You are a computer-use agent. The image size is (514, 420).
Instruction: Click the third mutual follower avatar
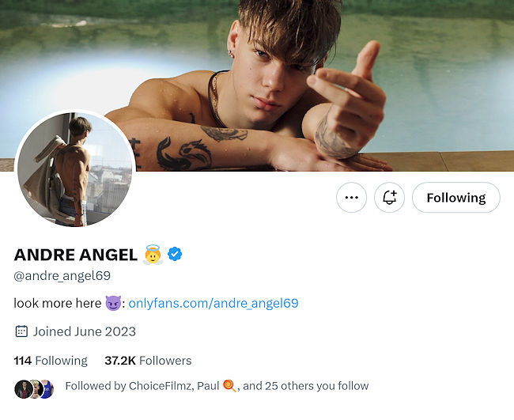(x=46, y=388)
